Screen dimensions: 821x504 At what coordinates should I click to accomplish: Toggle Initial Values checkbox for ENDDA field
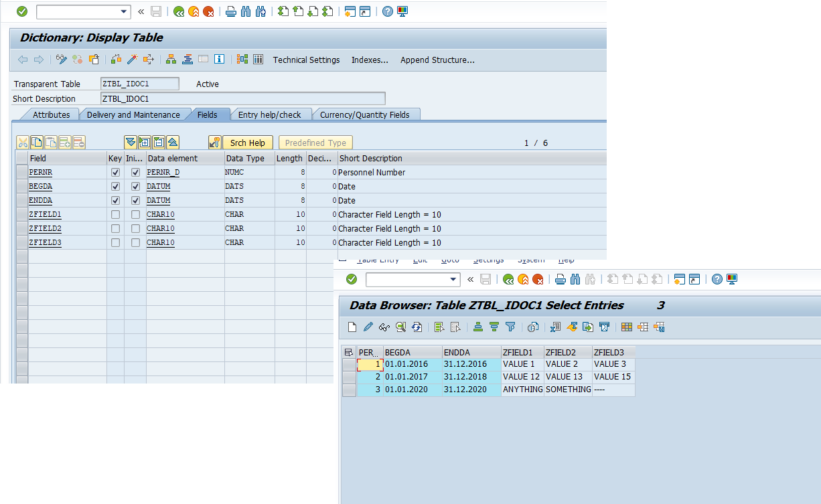click(135, 201)
